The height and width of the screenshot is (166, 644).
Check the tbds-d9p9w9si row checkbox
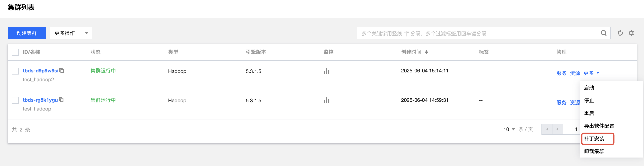pyautogui.click(x=15, y=71)
